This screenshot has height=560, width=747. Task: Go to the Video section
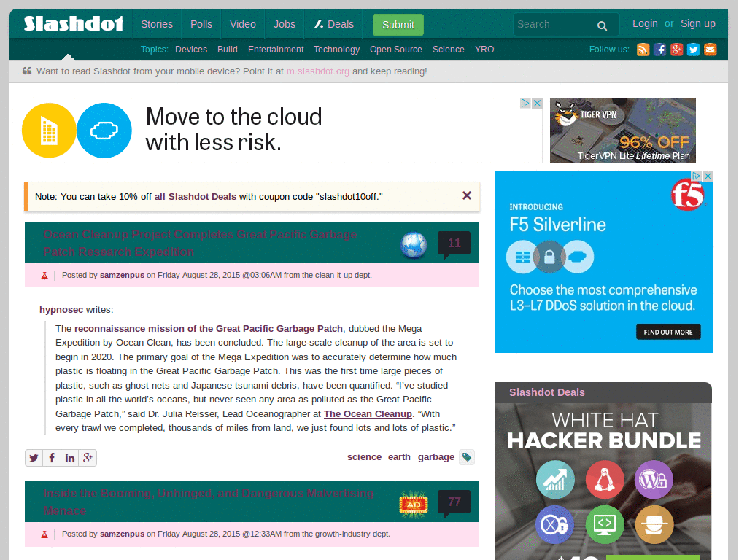[x=242, y=24]
